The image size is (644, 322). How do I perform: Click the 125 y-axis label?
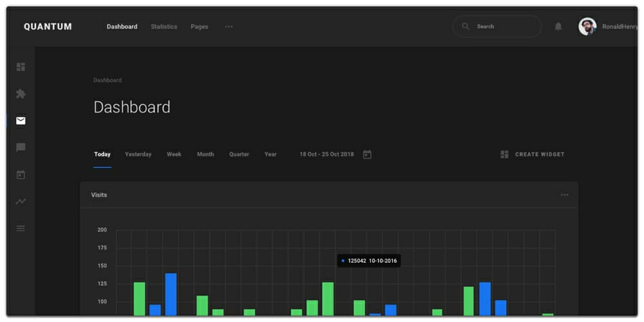(102, 284)
